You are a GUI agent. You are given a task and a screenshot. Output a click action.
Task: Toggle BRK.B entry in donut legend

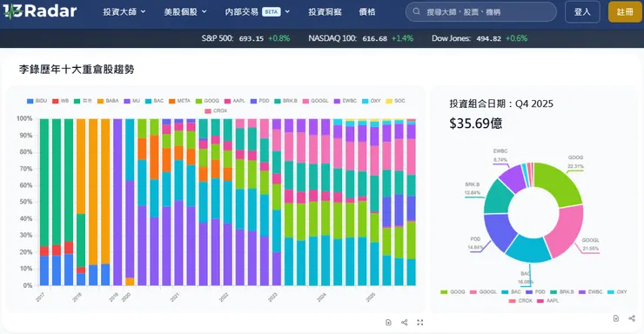(x=562, y=292)
